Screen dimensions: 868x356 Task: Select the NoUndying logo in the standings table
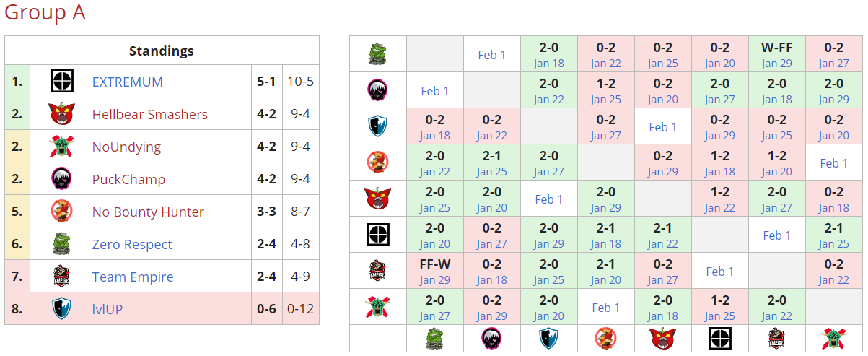pos(62,147)
